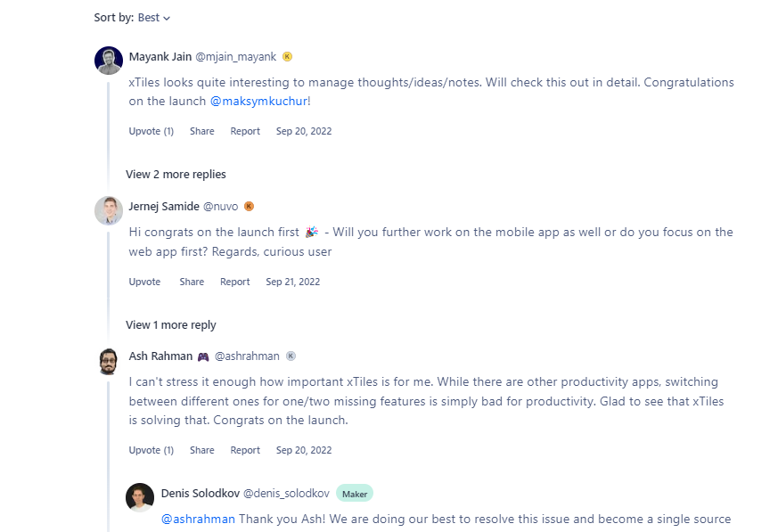Click Jernej Samide's profile avatar
This screenshot has width=778, height=532.
(108, 211)
